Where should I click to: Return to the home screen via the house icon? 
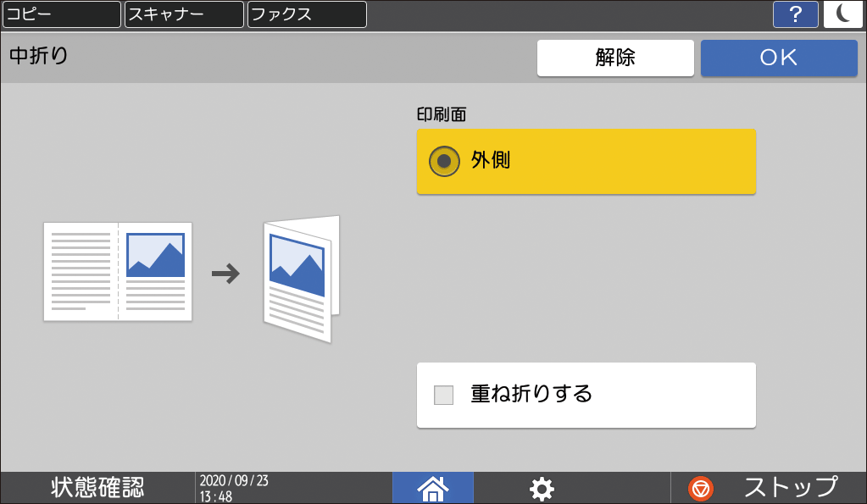click(432, 488)
